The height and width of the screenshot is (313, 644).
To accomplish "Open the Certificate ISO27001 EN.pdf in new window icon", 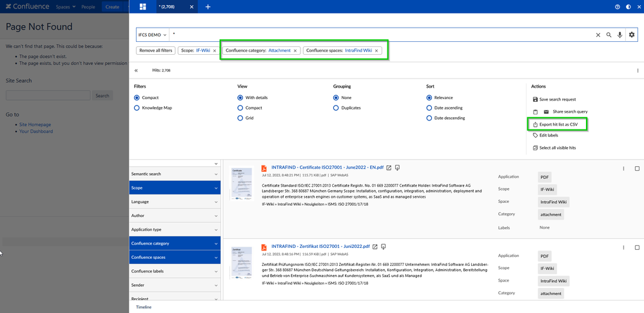I will tap(389, 167).
